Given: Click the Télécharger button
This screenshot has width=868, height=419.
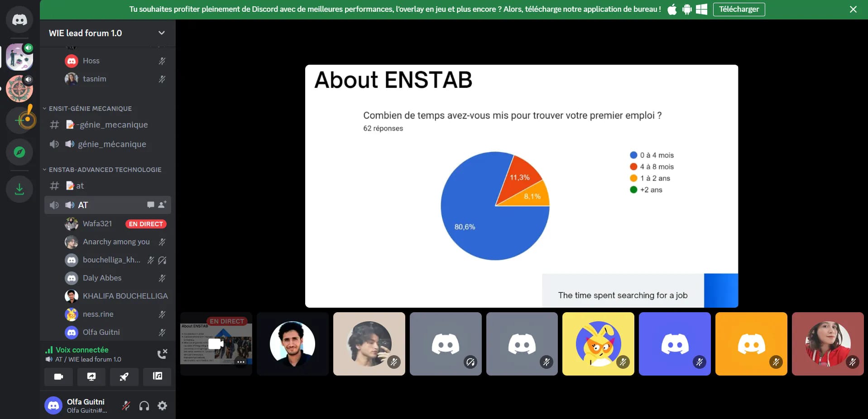Looking at the screenshot, I should 739,10.
